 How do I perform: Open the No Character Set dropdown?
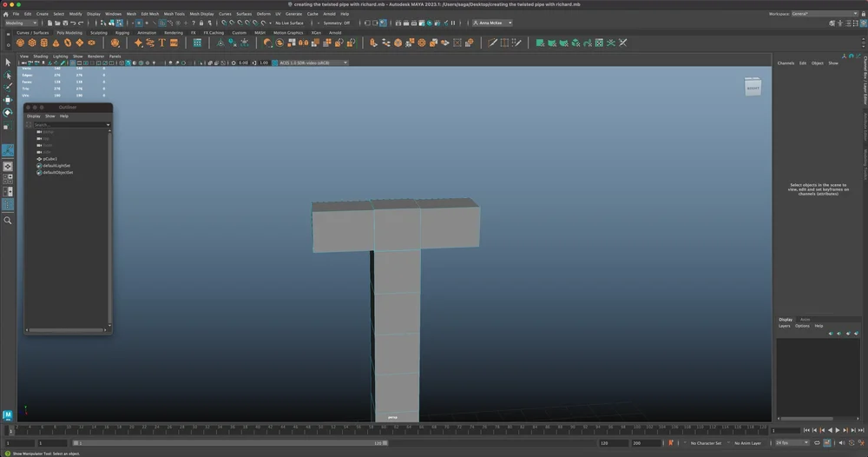click(705, 443)
